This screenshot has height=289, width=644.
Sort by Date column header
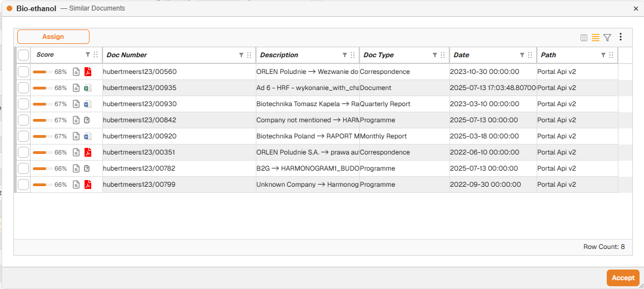tap(461, 55)
